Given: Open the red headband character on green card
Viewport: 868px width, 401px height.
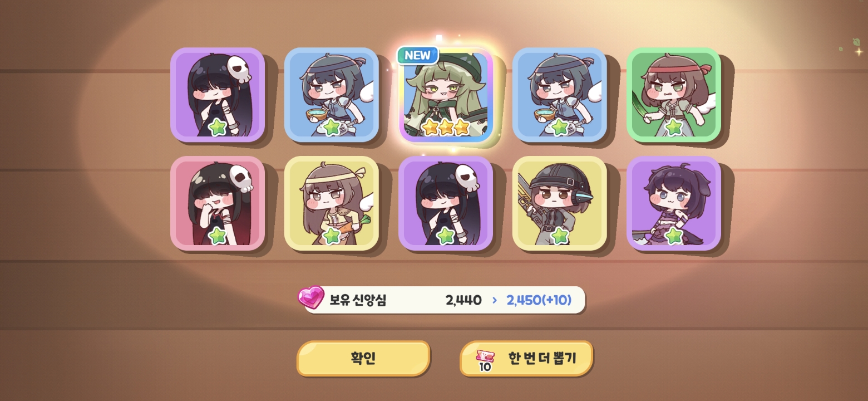Looking at the screenshot, I should tap(674, 95).
